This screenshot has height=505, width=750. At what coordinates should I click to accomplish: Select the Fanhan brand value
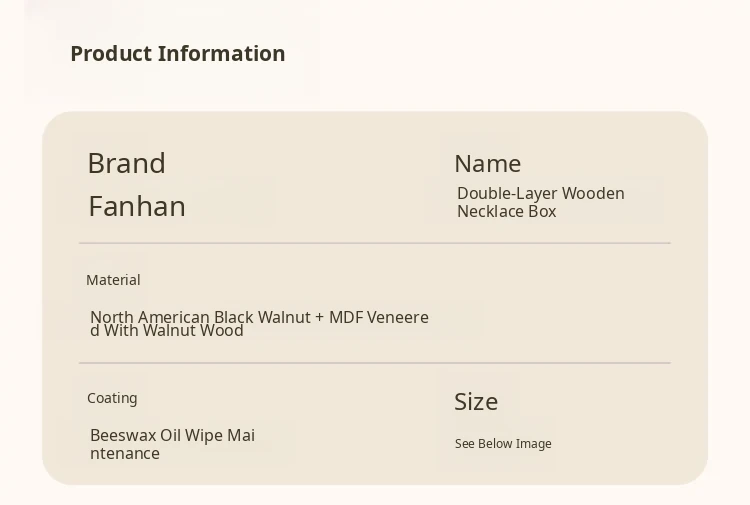coord(137,207)
